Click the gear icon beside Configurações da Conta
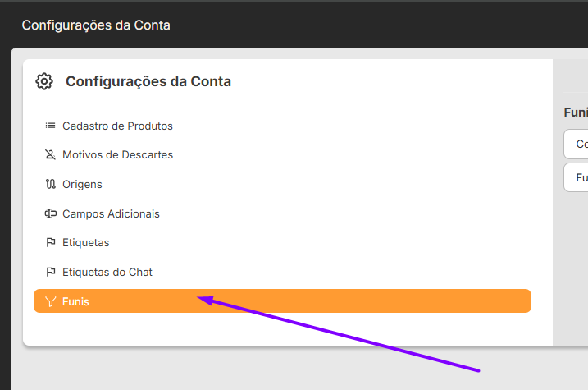Viewport: 588px width, 390px height. pos(44,81)
